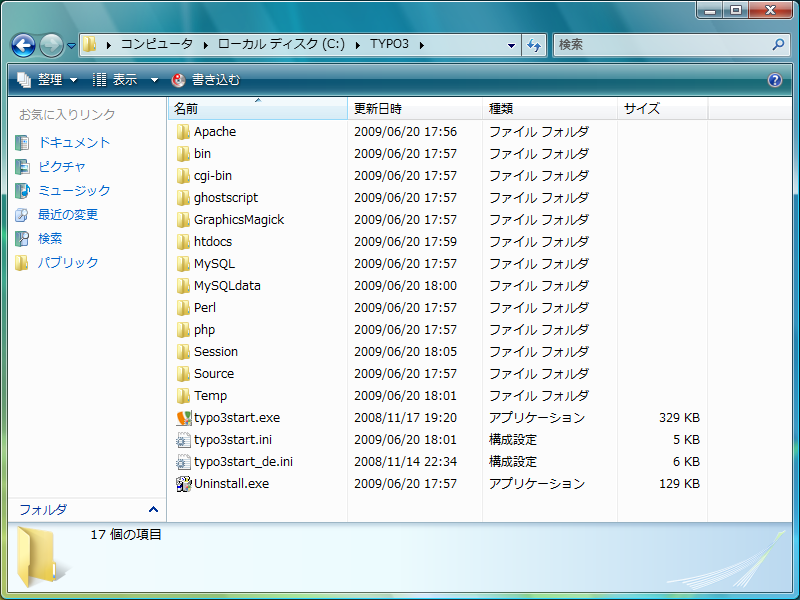Image resolution: width=800 pixels, height=600 pixels.
Task: Click the folder icon in address bar
Action: pyautogui.click(x=90, y=44)
